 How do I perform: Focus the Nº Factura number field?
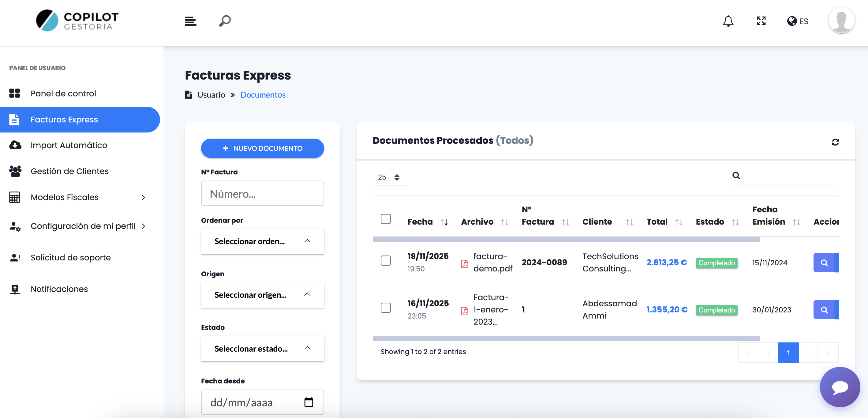point(262,193)
